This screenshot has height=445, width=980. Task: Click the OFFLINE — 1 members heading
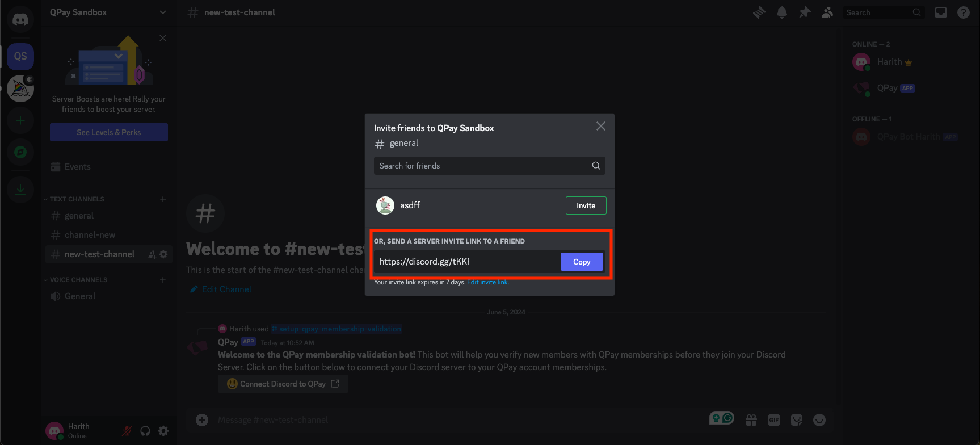872,119
